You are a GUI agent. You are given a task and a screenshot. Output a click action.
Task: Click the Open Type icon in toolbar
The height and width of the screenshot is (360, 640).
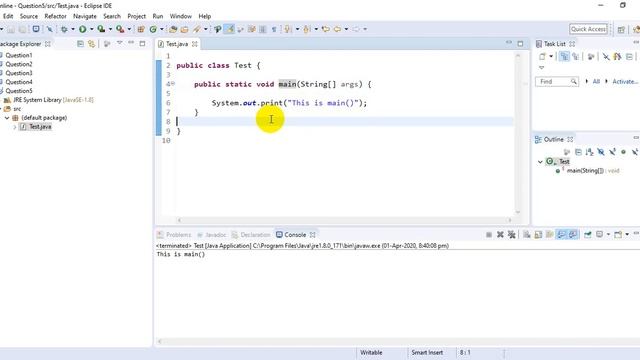[173, 29]
